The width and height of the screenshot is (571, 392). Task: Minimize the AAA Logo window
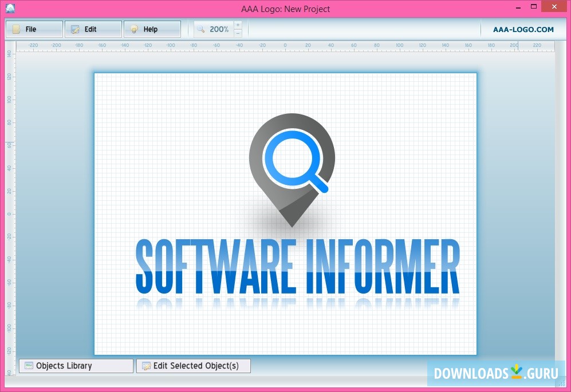click(x=517, y=7)
